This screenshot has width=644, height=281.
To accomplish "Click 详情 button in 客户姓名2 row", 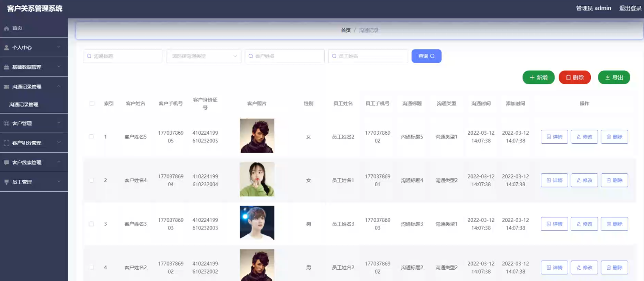I will coord(554,268).
